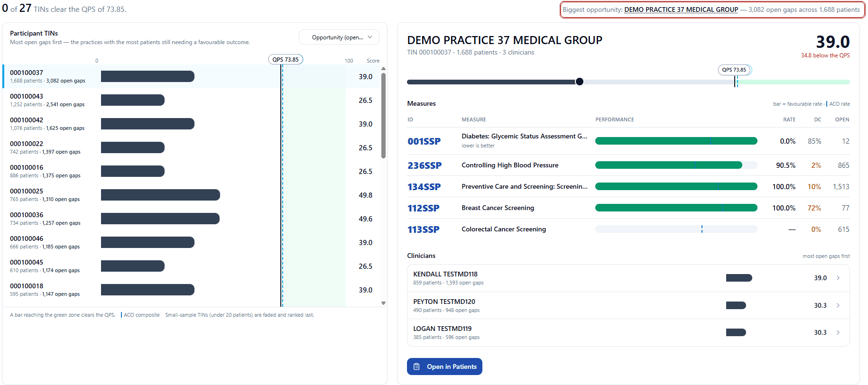Image resolution: width=868 pixels, height=385 pixels.
Task: Click the TIN list scroll-down arrow
Action: pos(383,303)
